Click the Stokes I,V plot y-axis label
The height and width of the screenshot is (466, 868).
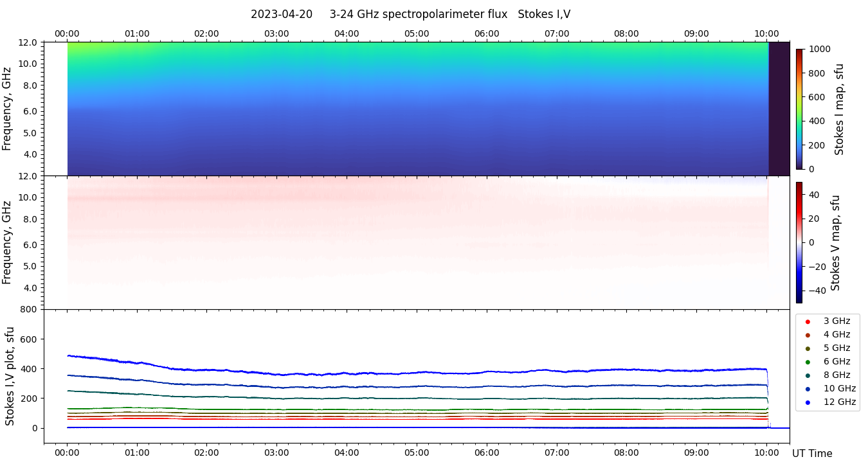(x=10, y=376)
